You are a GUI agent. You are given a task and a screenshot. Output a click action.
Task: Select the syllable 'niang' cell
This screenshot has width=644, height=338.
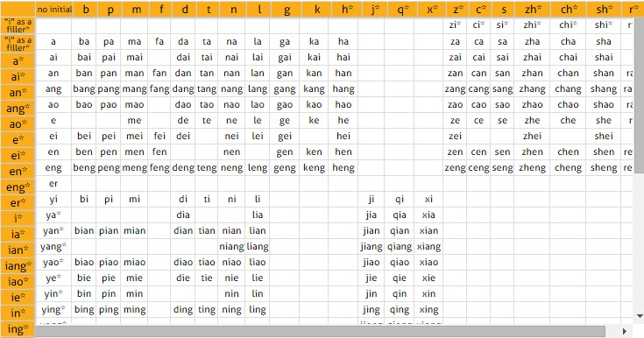tap(231, 246)
